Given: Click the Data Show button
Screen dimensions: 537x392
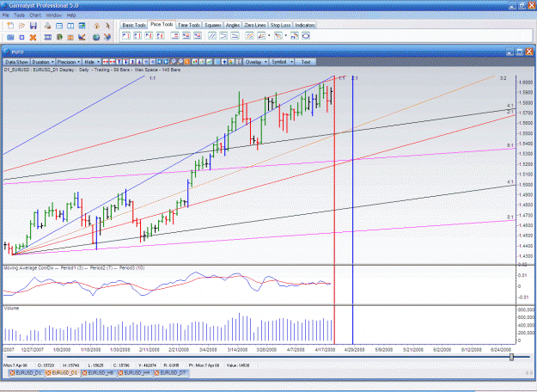Looking at the screenshot, I should pyautogui.click(x=16, y=62).
